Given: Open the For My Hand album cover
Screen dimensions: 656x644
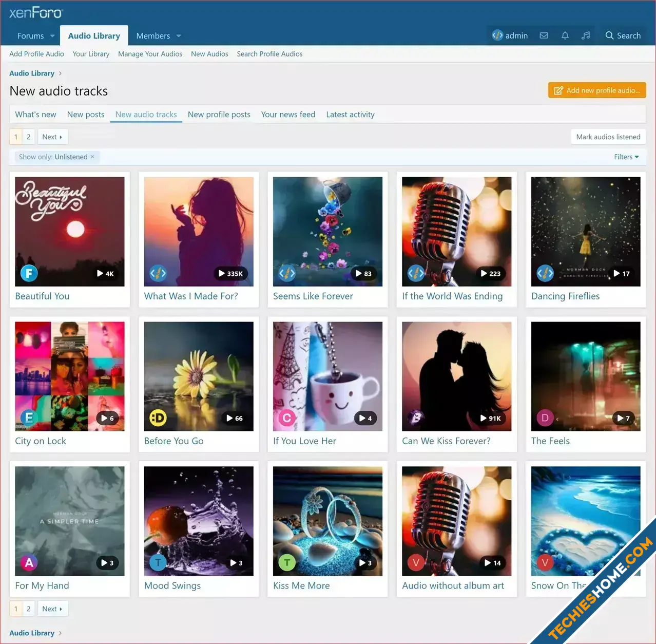Looking at the screenshot, I should click(x=70, y=521).
